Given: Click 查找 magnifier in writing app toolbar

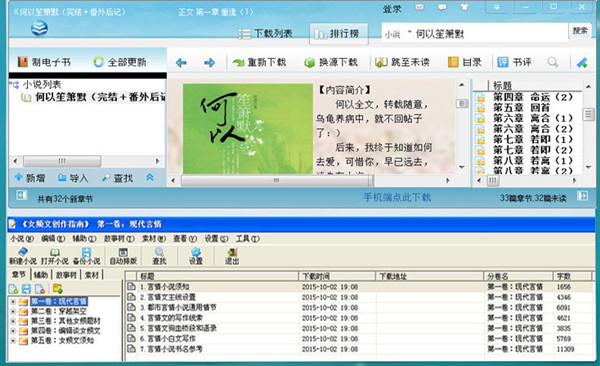Looking at the screenshot, I should tap(159, 256).
